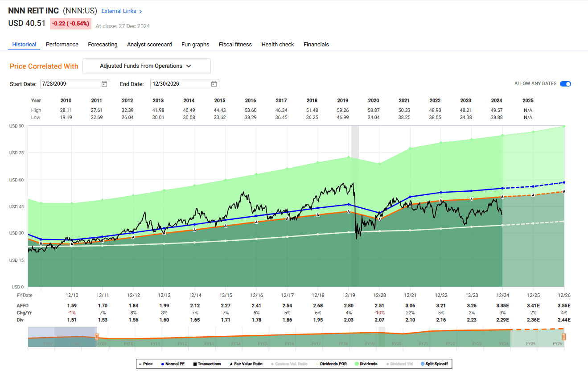Viewport: 588px width, 375px height.
Task: Switch to the Performance tab
Action: [62, 44]
